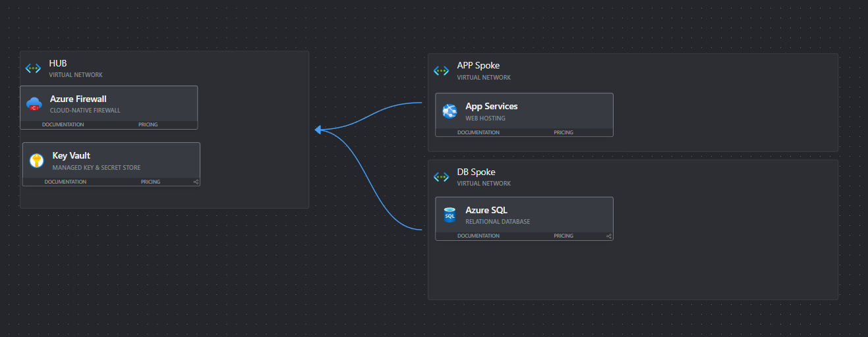Select the APP Spoke virtual network icon
Screen dimensions: 868x337
point(441,70)
